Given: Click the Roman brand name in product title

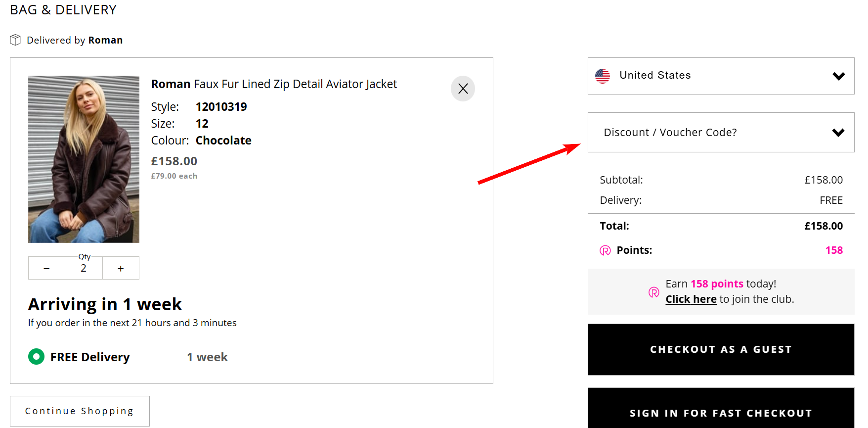Looking at the screenshot, I should (x=171, y=84).
